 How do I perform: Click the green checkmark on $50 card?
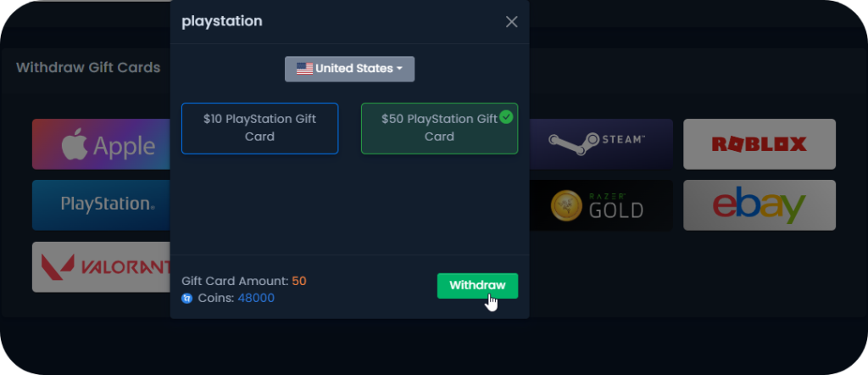pyautogui.click(x=506, y=117)
